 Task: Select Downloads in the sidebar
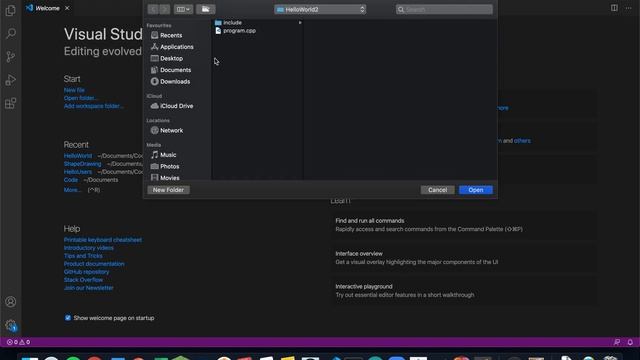click(175, 81)
